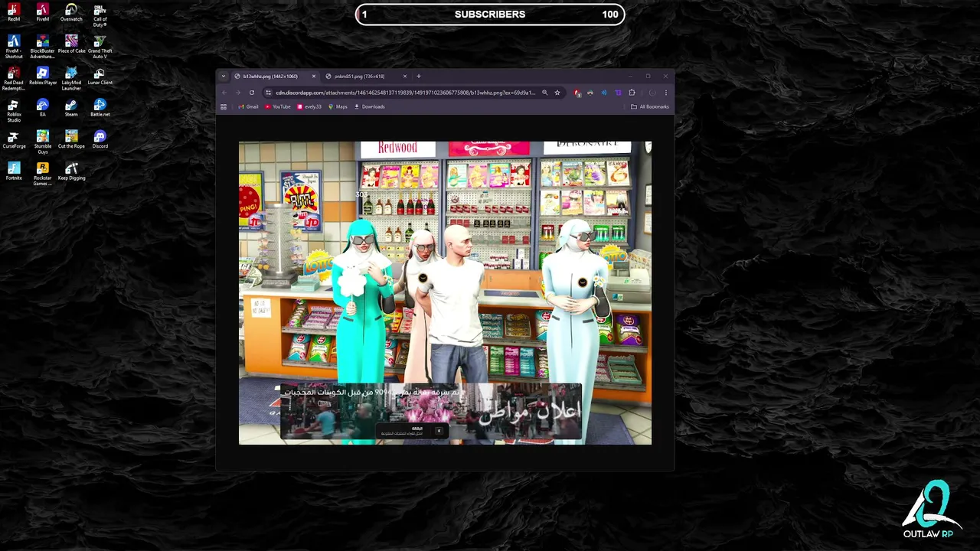Screen dimensions: 980x551
Task: Launch Rockstar Games Launcher shortcut
Action: pos(43,174)
